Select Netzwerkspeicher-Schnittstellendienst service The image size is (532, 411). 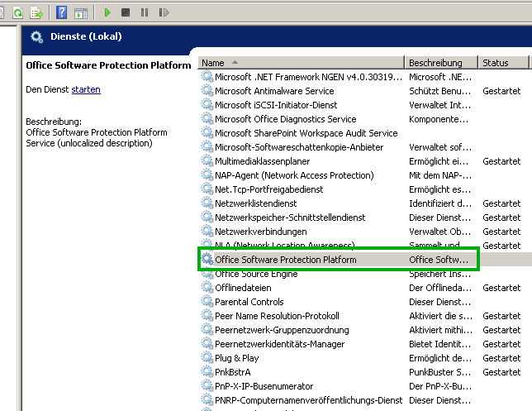pyautogui.click(x=290, y=217)
